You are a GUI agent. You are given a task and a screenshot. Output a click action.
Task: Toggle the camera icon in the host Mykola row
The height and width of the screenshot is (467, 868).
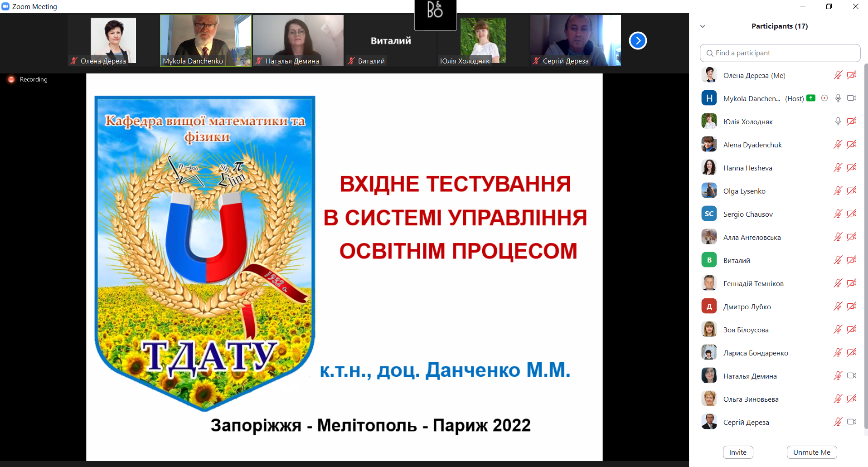click(852, 98)
